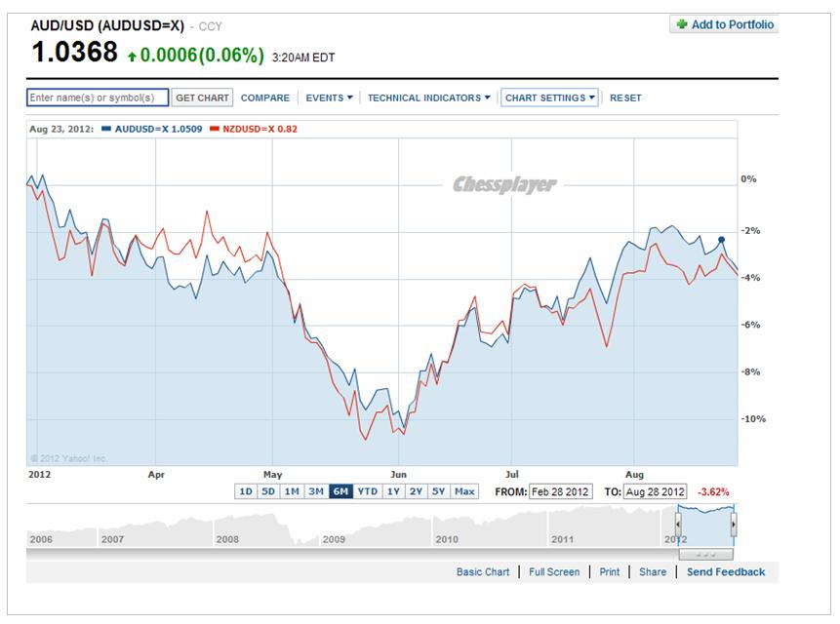This screenshot has height=624, width=840.
Task: Click the AUDUSD=X 1.0509 legend text
Action: point(159,129)
